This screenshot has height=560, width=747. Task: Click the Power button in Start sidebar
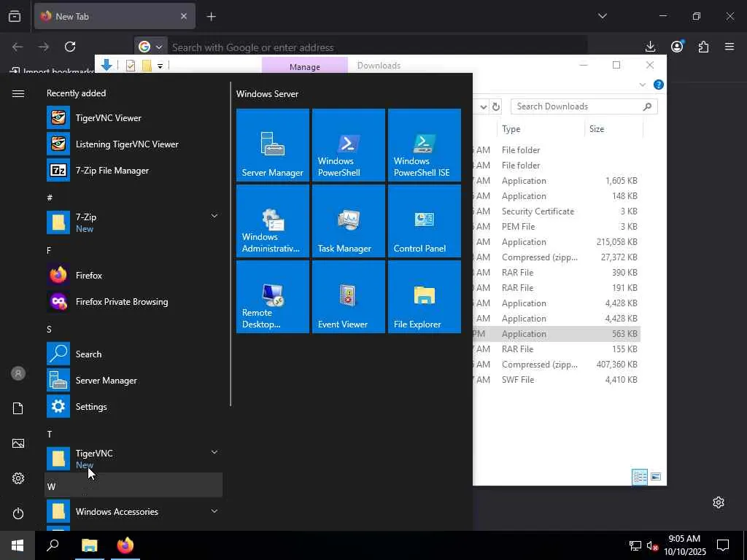click(18, 513)
